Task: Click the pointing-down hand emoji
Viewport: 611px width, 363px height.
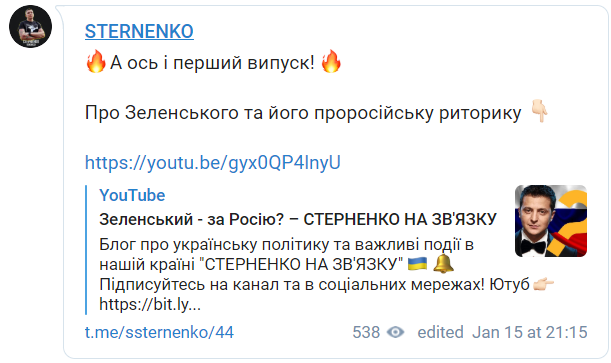Action: 540,111
